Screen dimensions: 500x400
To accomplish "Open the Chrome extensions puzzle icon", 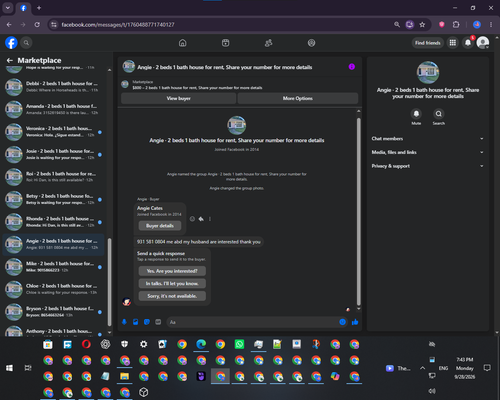I will (x=456, y=25).
